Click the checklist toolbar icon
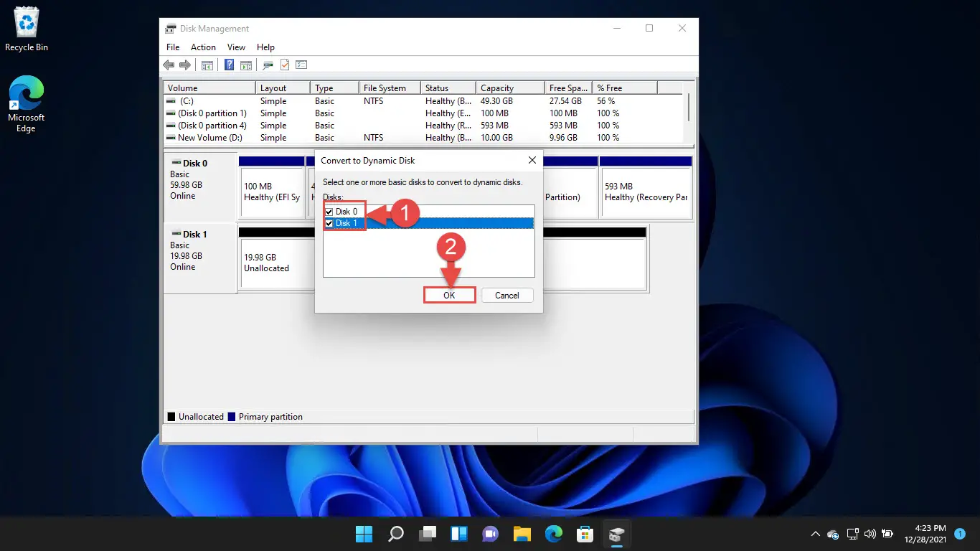This screenshot has height=551, width=980. [x=301, y=65]
